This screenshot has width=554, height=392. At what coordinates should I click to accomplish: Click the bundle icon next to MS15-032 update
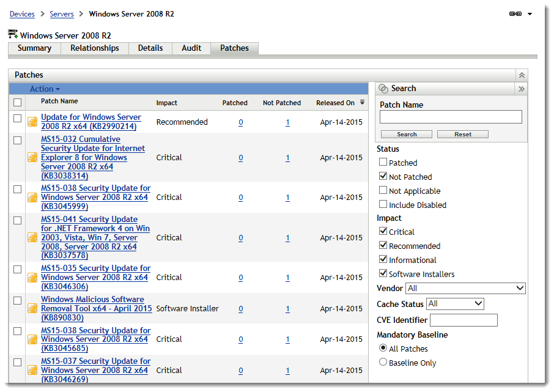[x=32, y=157]
